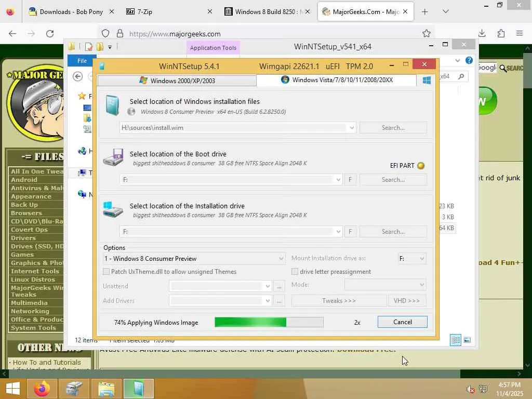Click the WinNTSetup taskbar icon
The width and height of the screenshot is (532, 399).
pos(138,389)
